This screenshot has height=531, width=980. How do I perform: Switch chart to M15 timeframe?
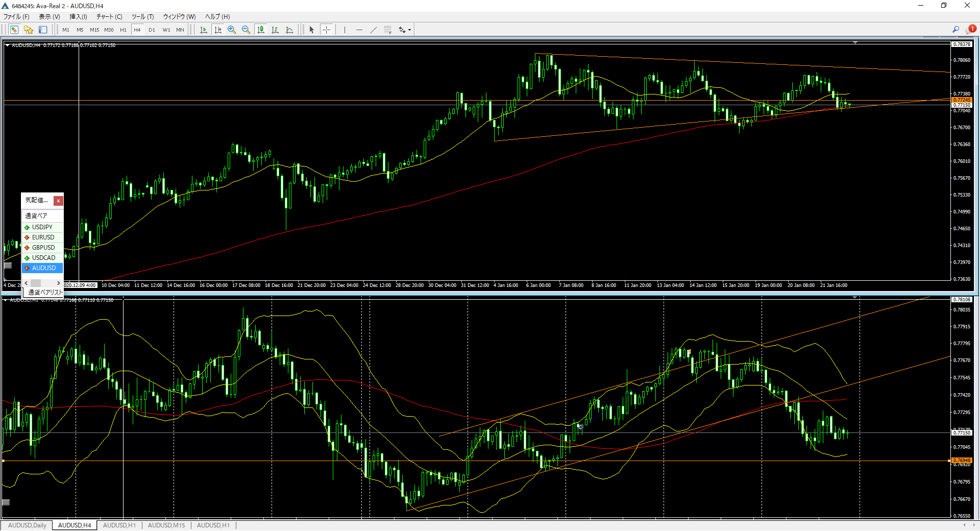(94, 30)
